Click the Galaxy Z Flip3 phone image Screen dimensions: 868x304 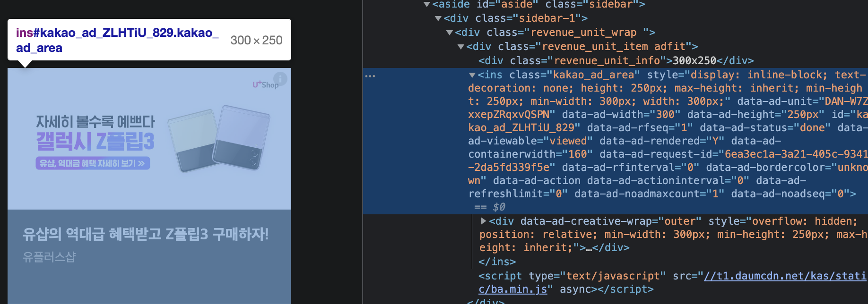click(219, 138)
